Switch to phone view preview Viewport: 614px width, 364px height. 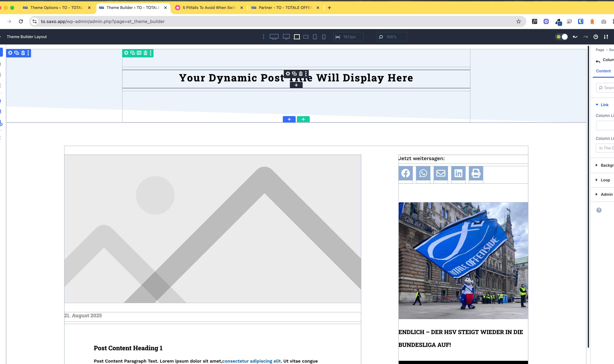coord(324,37)
